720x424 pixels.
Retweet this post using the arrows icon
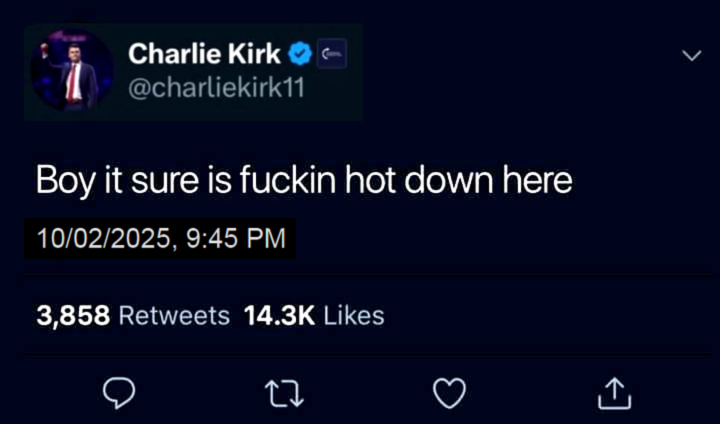coord(284,394)
